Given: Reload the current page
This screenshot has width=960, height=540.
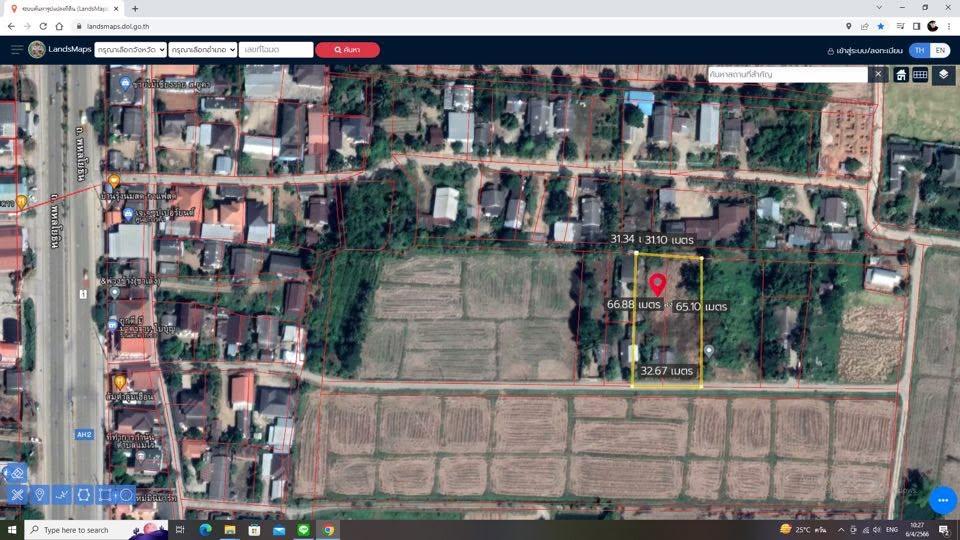Looking at the screenshot, I should [43, 26].
